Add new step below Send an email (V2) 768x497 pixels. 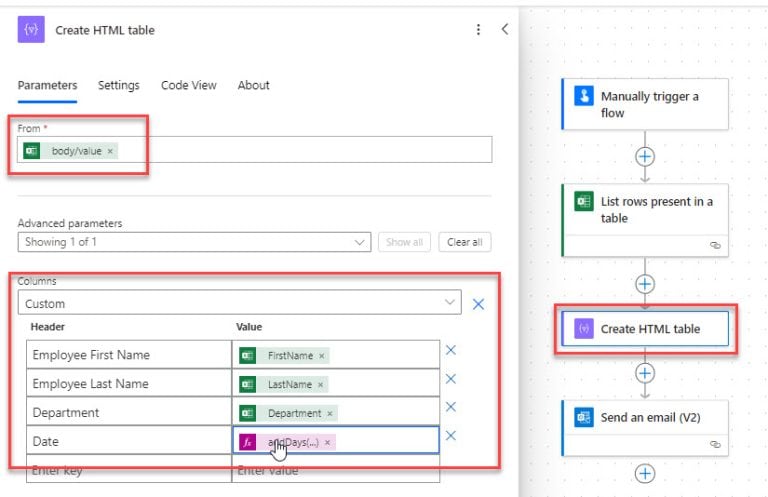tap(645, 473)
